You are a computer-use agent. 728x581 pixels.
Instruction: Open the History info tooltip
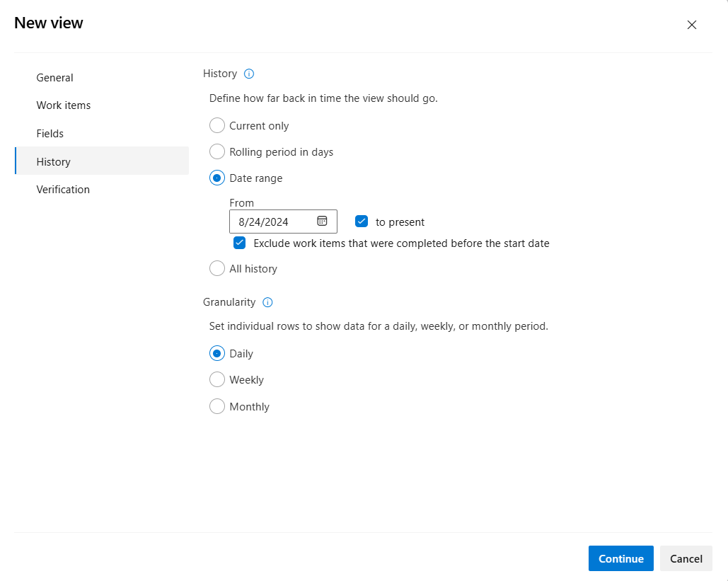[248, 73]
